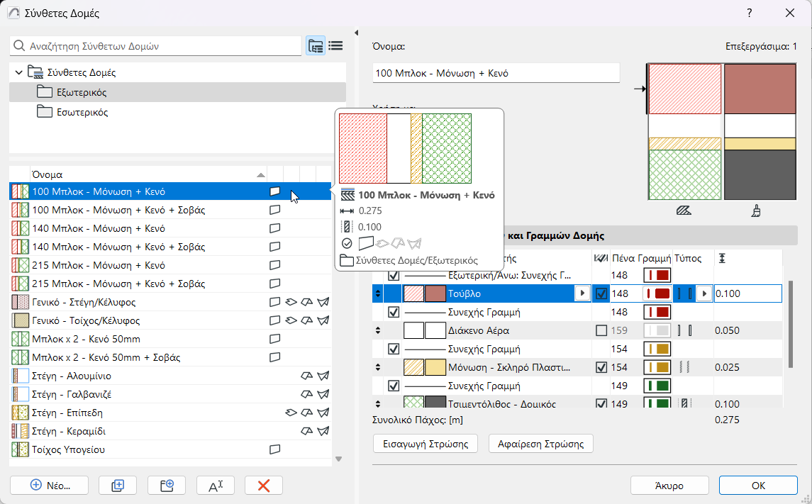Screen dimensions: 812x504
Task: Click pen color swatch of Διάκενο Αέρα
Action: point(657,330)
